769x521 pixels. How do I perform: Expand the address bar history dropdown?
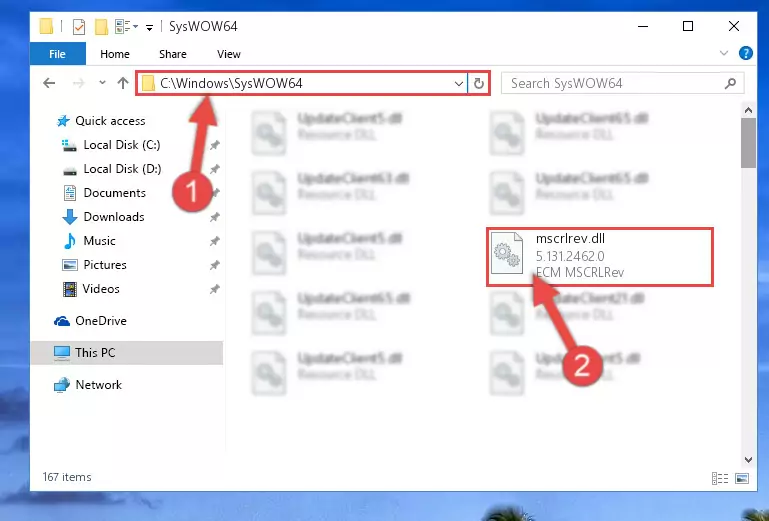(x=459, y=83)
